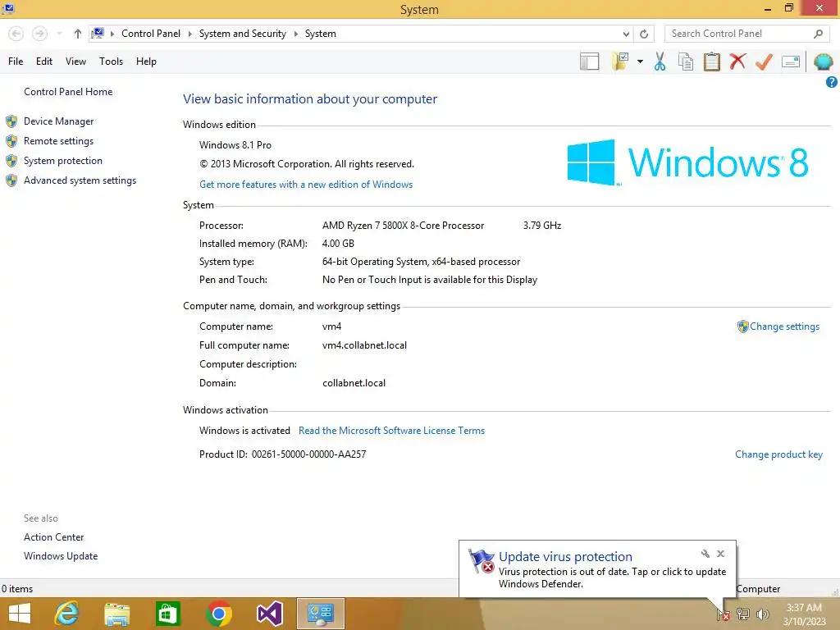This screenshot has width=840, height=630.
Task: Click the Copy toolbar icon
Action: (x=686, y=62)
